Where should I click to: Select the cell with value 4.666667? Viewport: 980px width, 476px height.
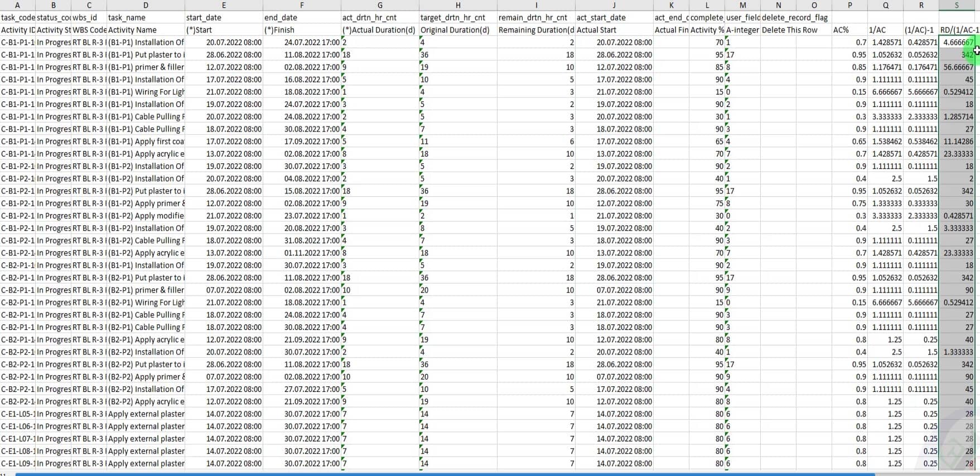(x=957, y=42)
